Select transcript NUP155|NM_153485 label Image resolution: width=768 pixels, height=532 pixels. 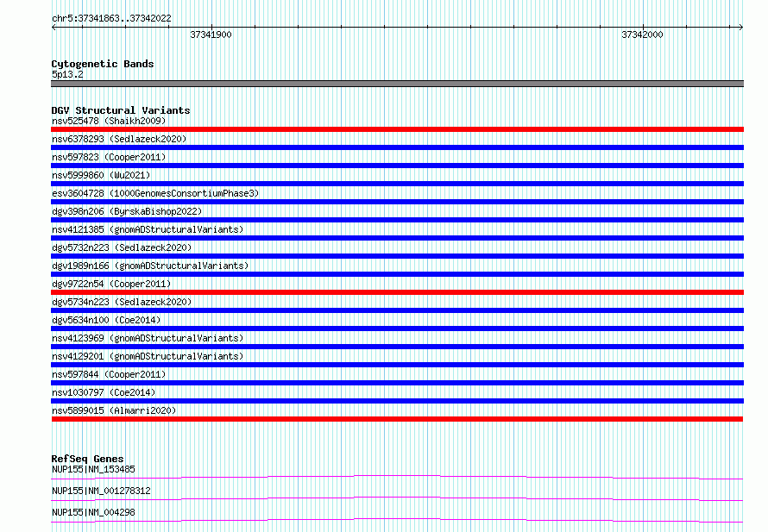click(93, 469)
